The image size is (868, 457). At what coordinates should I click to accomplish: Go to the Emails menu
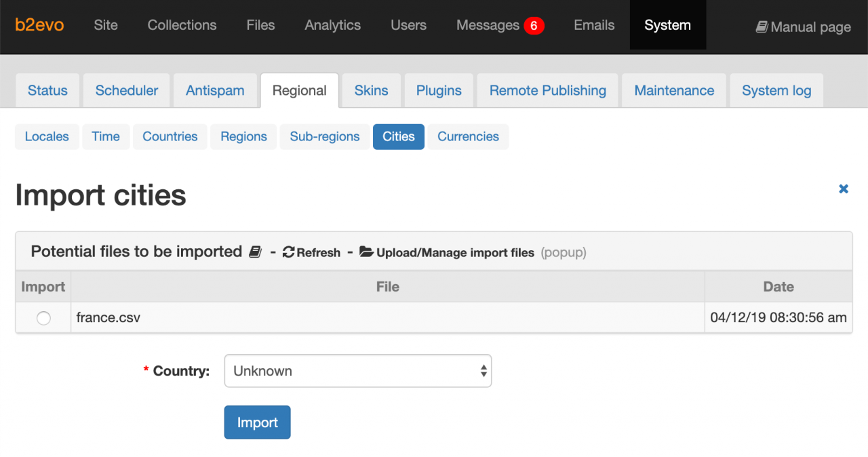(x=595, y=25)
